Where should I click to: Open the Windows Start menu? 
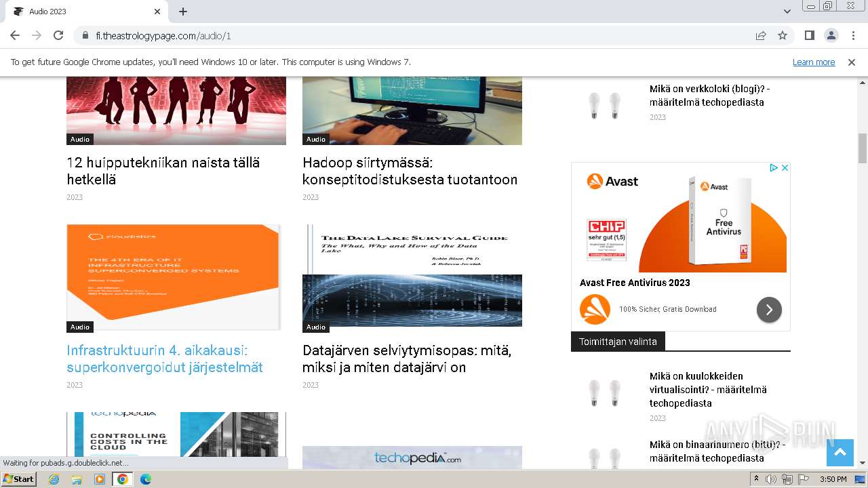coord(18,479)
